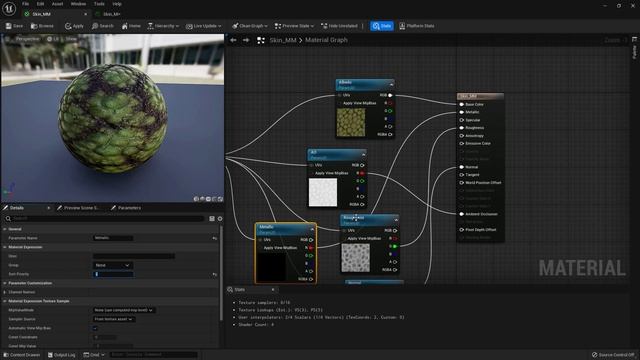640x360 pixels.
Task: Click the Lit view mode button
Action: 53,39
